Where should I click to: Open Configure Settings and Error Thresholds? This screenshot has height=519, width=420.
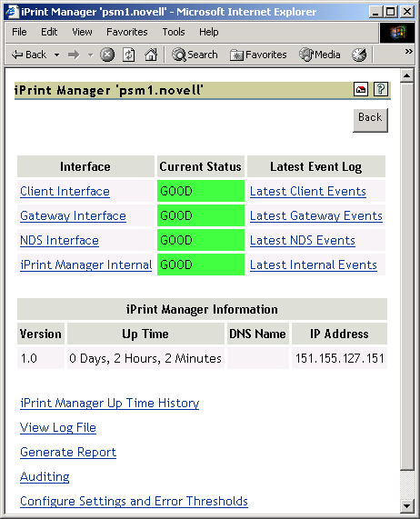[134, 501]
